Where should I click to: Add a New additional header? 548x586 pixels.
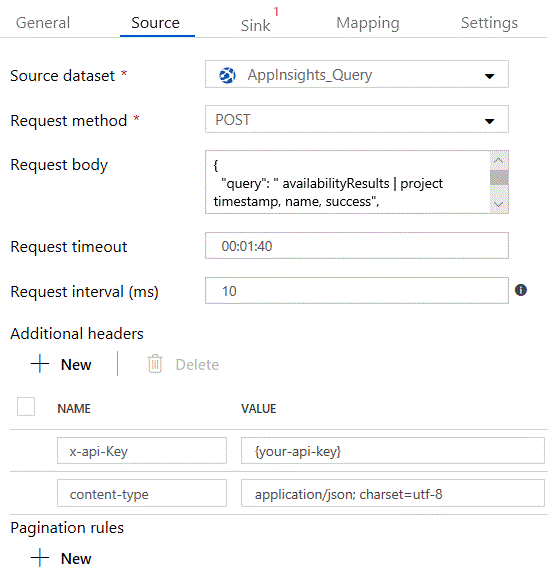click(x=61, y=364)
